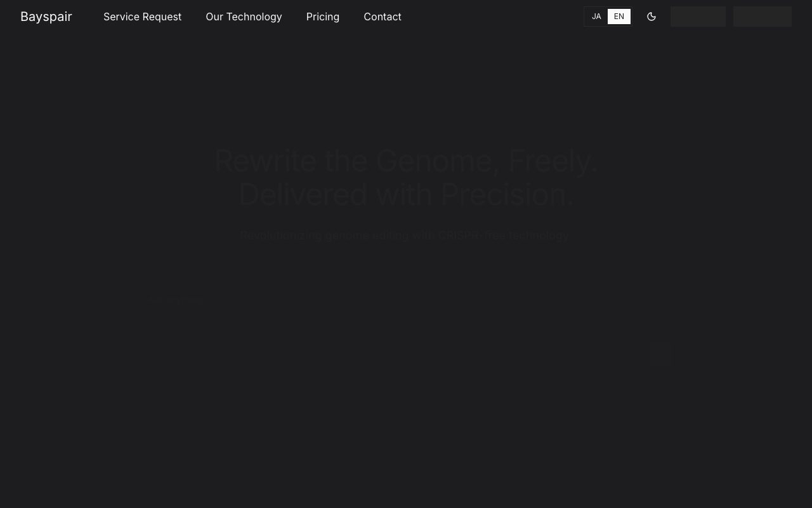Viewport: 812px width, 508px height.
Task: Open the Service Request page
Action: 142,17
